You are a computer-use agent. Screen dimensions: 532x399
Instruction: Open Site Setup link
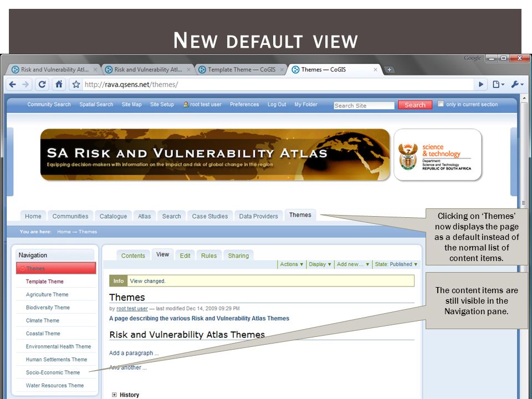[162, 105]
